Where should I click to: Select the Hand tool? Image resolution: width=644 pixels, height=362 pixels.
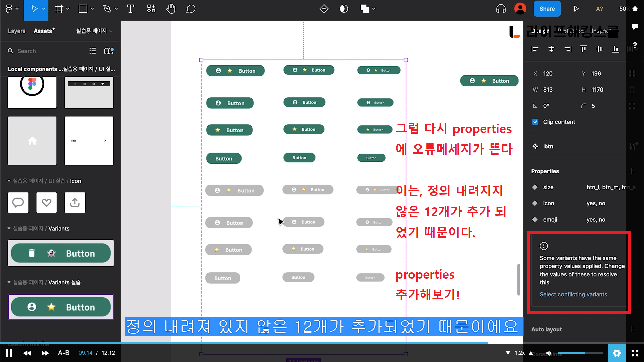pyautogui.click(x=171, y=9)
